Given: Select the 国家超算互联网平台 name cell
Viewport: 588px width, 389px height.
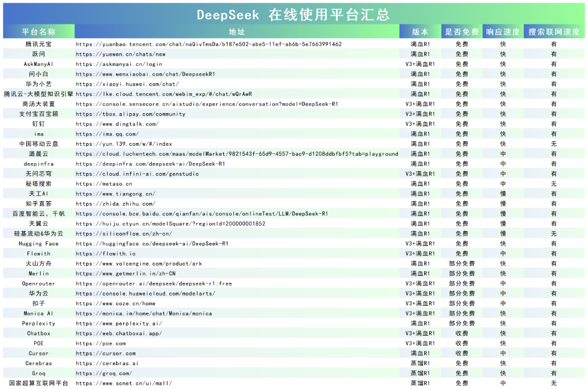Looking at the screenshot, I should pos(39,384).
